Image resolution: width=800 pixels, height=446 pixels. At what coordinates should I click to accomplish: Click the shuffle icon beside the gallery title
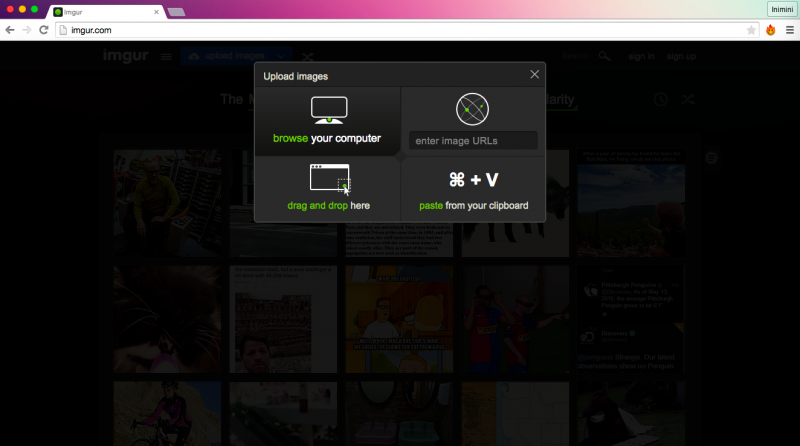688,99
